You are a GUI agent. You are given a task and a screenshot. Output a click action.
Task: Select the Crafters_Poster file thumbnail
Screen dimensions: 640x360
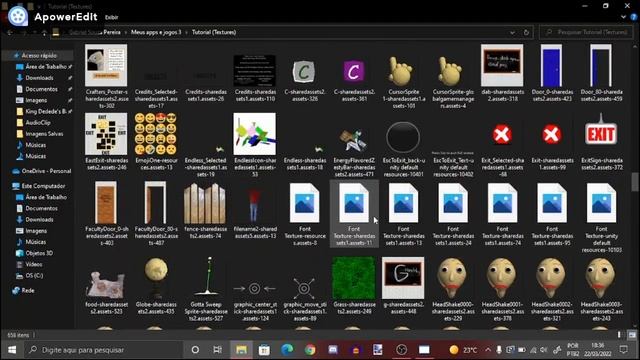tap(106, 65)
